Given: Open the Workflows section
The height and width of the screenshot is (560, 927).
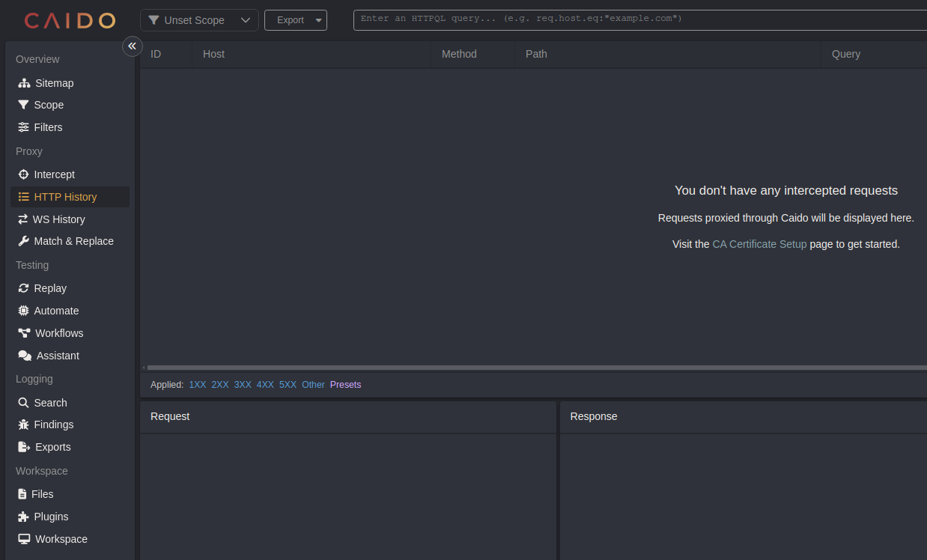Looking at the screenshot, I should click(x=70, y=333).
